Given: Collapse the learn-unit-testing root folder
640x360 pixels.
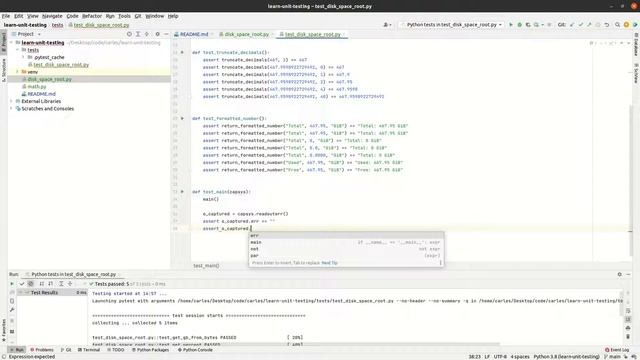Looking at the screenshot, I should point(12,42).
